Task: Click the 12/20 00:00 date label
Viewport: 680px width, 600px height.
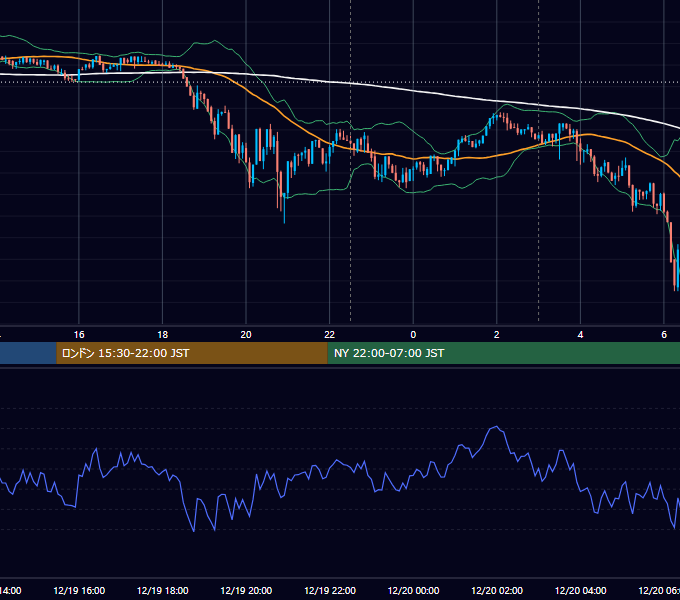Action: coord(413,590)
